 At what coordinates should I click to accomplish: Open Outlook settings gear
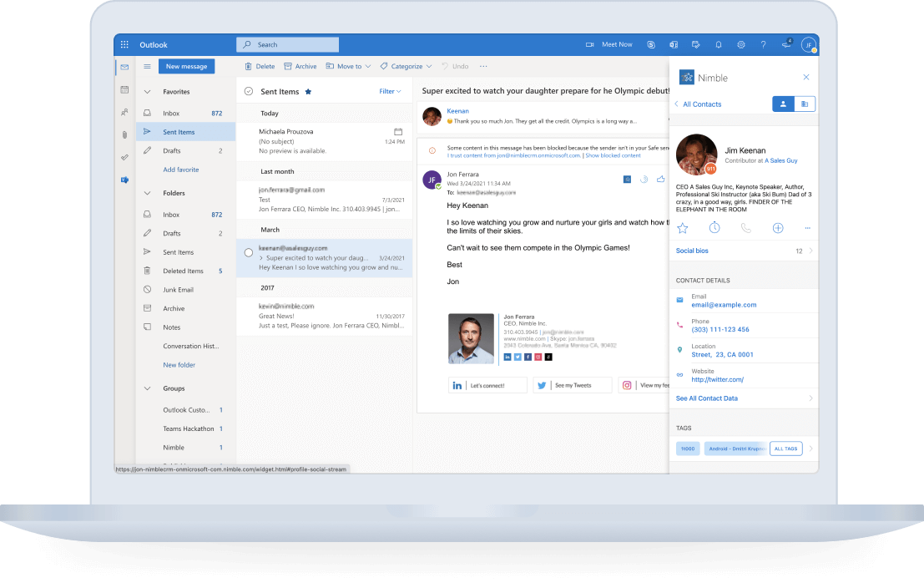[740, 45]
